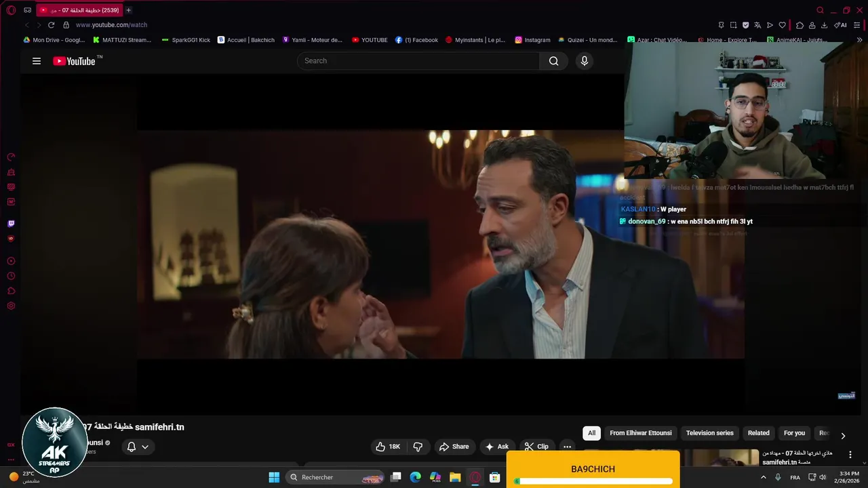This screenshot has height=488, width=868.
Task: Open the Windows Start menu
Action: [x=274, y=477]
